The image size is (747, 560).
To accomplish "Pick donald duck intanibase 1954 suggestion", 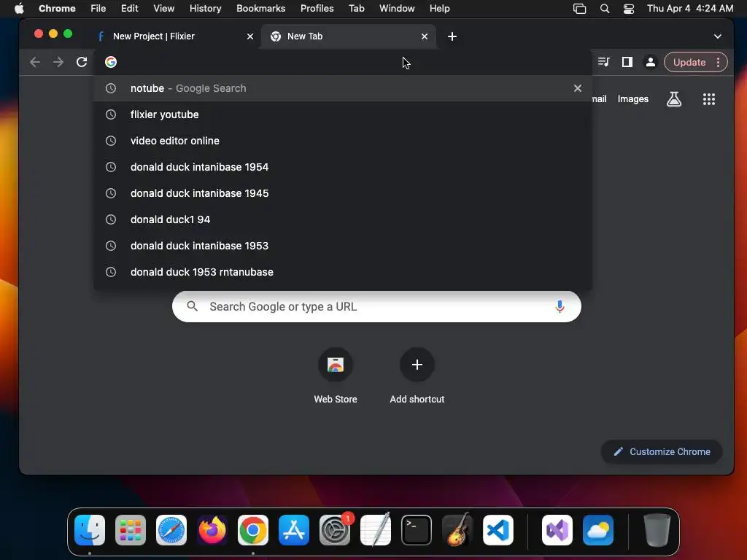I will [x=343, y=167].
